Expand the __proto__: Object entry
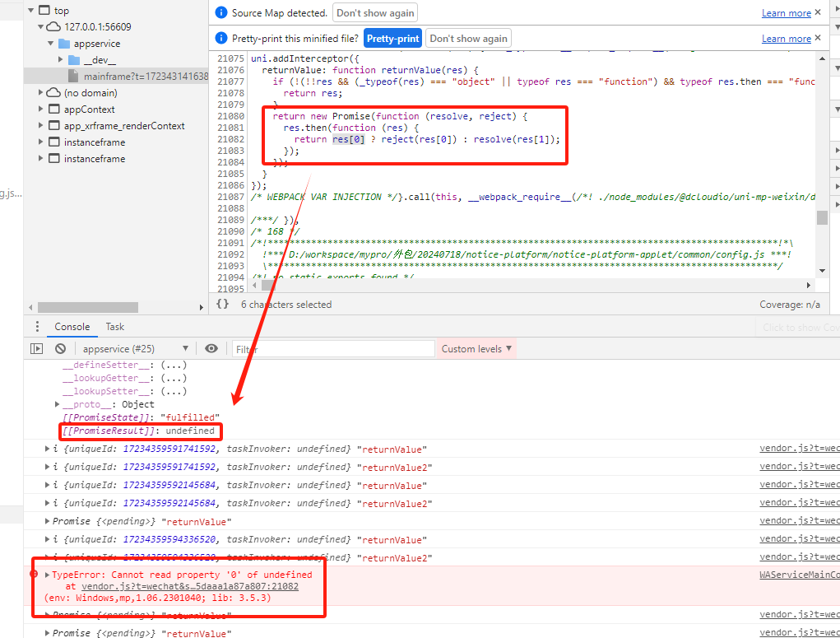The image size is (840, 638). click(x=58, y=404)
